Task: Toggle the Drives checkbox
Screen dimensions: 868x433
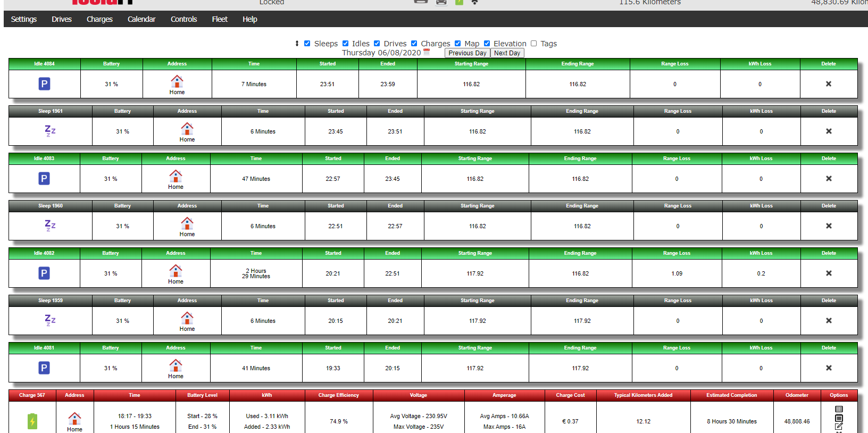Action: point(377,44)
